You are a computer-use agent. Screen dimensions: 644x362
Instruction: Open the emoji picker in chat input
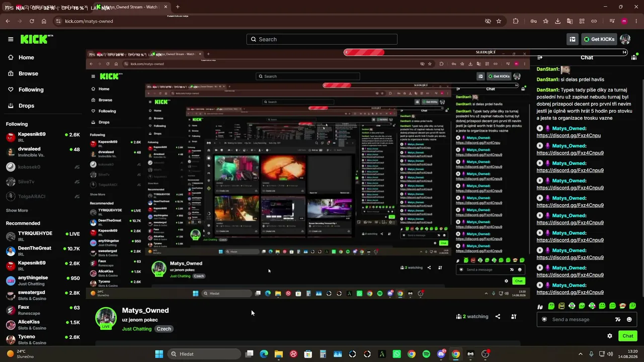point(629,319)
